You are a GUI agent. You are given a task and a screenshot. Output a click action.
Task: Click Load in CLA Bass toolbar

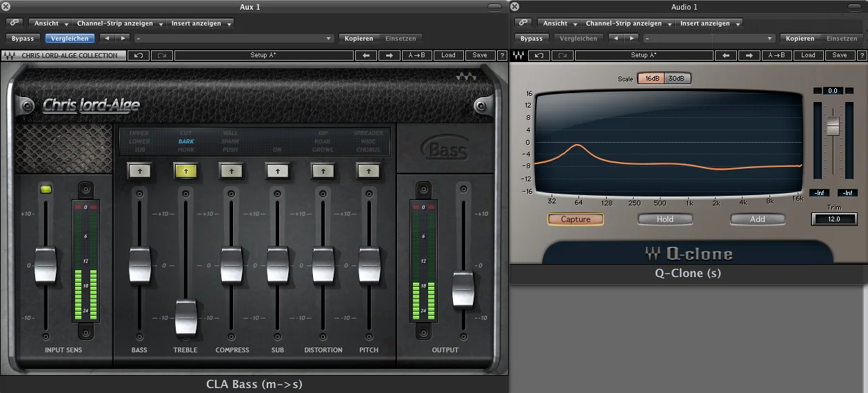click(448, 55)
